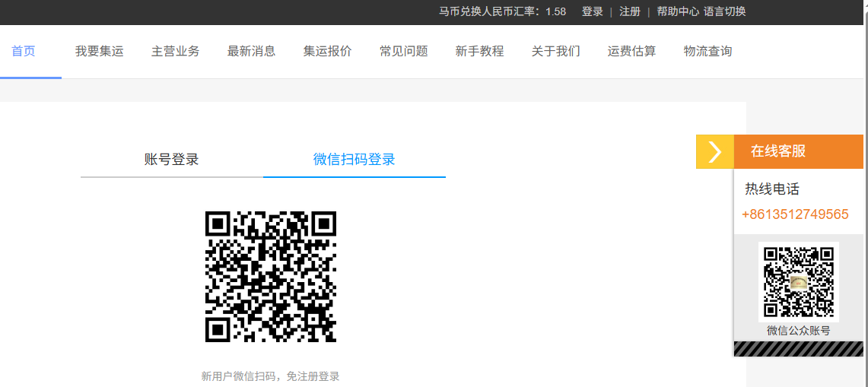Click the WeChat login QR code
868x387 pixels.
pyautogui.click(x=271, y=277)
